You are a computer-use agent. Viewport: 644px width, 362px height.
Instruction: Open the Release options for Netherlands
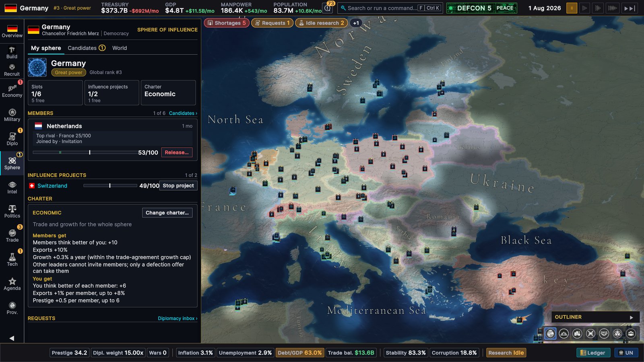tap(177, 152)
